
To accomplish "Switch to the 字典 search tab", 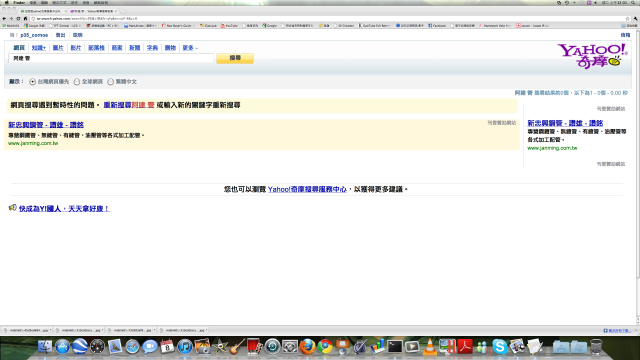I will (152, 48).
